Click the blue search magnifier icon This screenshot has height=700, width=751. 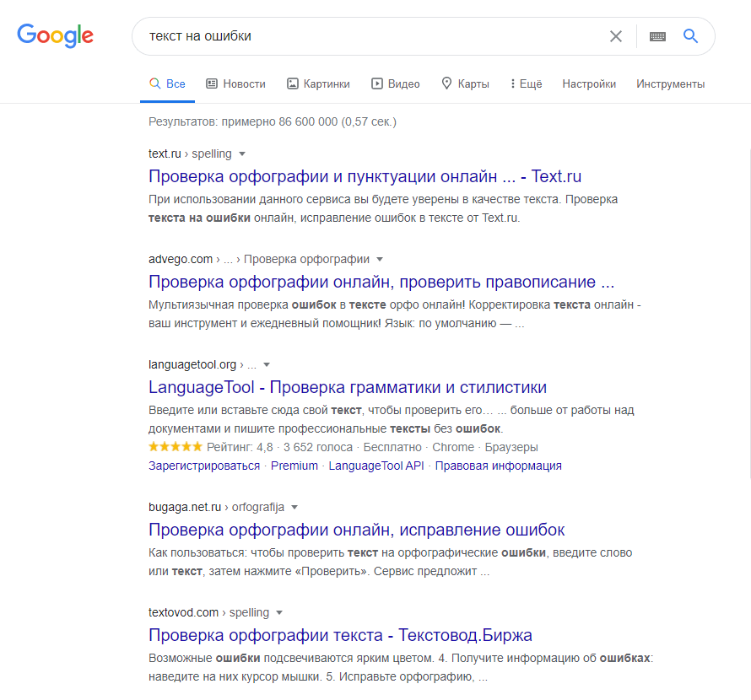coord(691,36)
